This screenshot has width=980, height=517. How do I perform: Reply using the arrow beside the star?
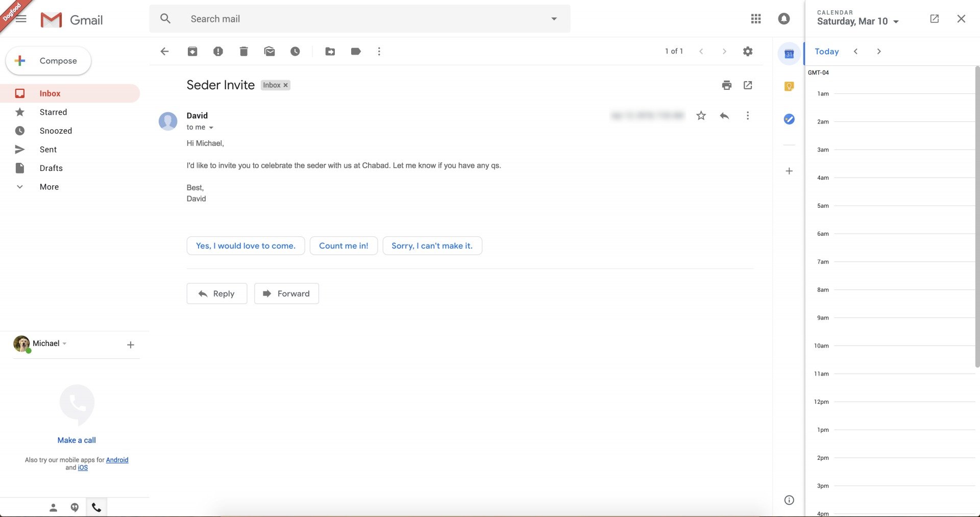click(724, 116)
